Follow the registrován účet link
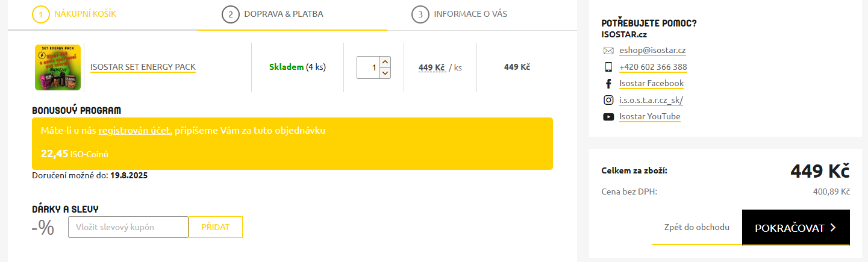868x262 pixels. (x=134, y=130)
